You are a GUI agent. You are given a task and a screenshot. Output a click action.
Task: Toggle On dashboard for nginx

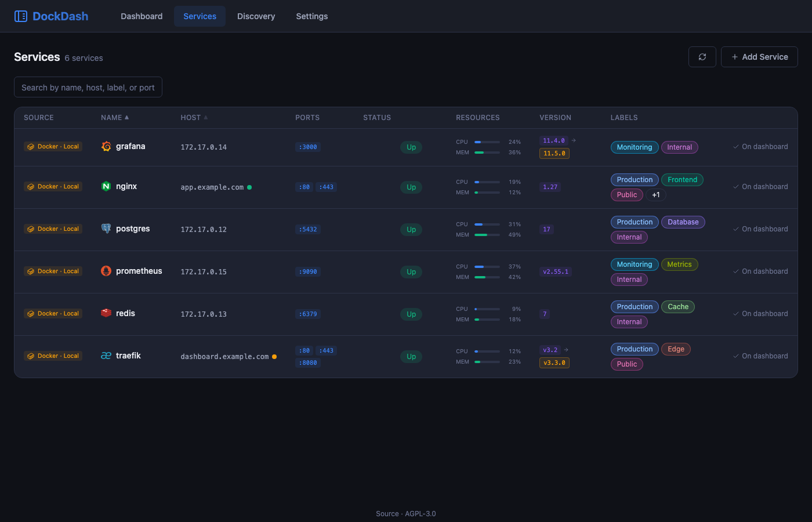(x=760, y=187)
